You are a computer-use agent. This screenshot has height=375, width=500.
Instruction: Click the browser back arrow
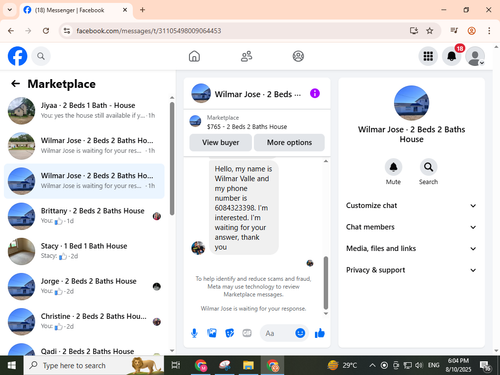11,31
